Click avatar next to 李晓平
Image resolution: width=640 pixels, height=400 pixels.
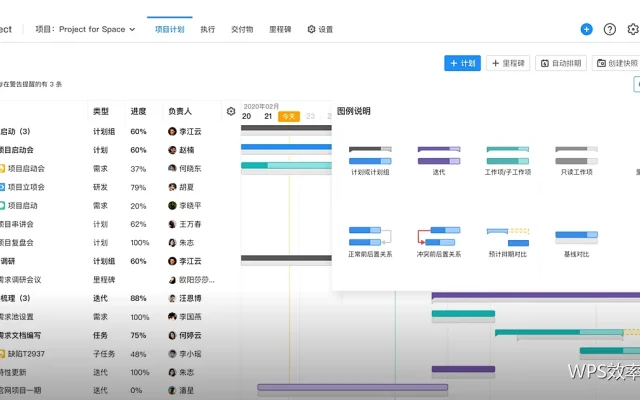point(172,205)
